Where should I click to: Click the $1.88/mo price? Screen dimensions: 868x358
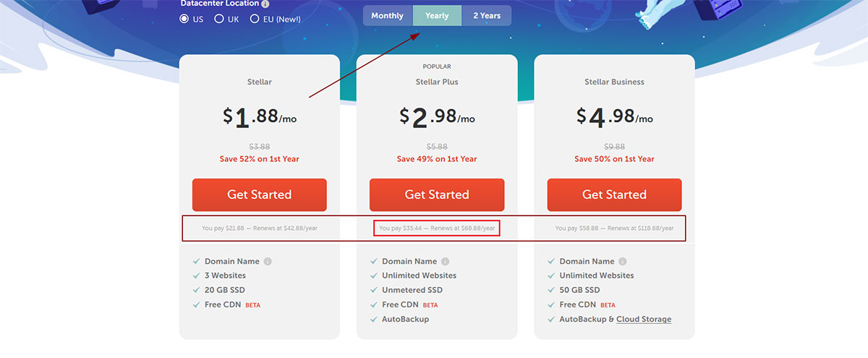coord(260,117)
